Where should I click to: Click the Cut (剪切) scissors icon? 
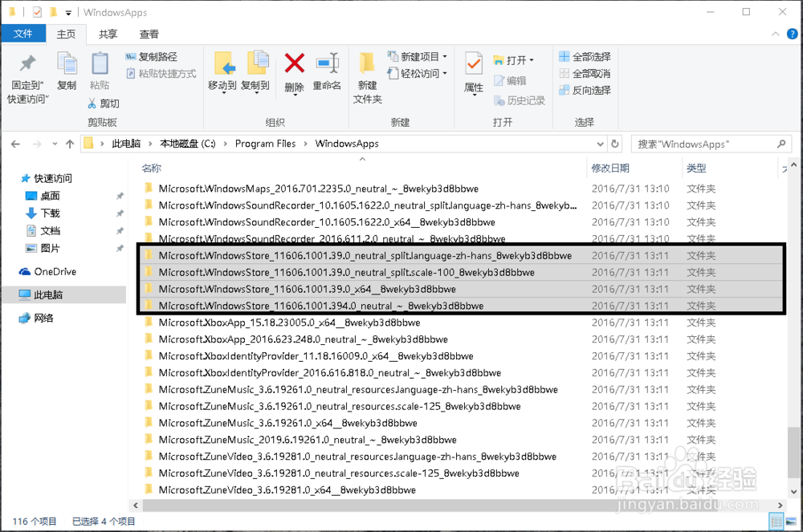92,104
